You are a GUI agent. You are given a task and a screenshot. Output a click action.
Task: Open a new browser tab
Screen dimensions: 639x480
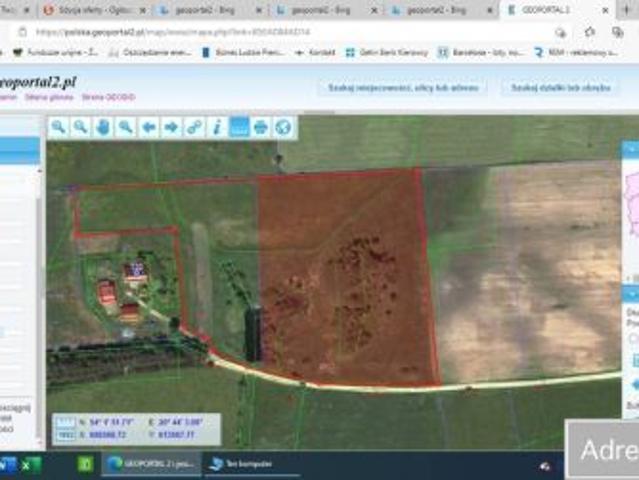pyautogui.click(x=628, y=10)
